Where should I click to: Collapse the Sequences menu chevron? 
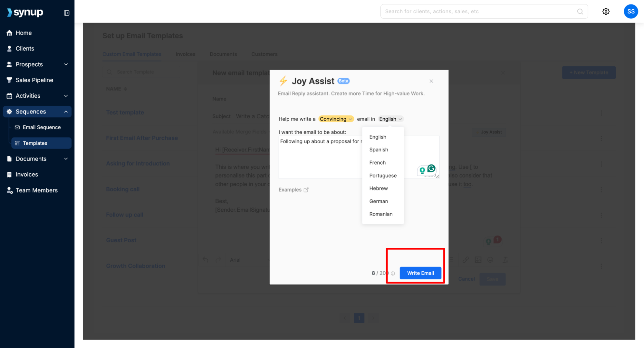[x=66, y=111]
